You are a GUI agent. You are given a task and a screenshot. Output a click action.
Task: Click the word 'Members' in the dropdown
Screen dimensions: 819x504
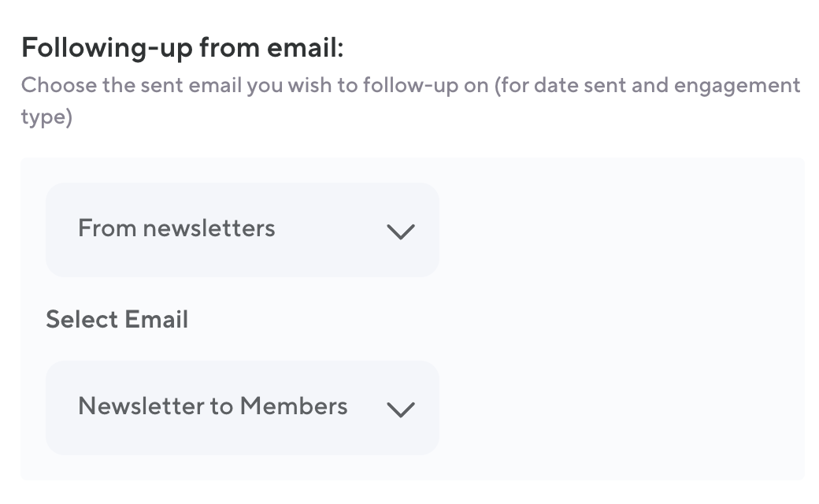click(x=294, y=406)
